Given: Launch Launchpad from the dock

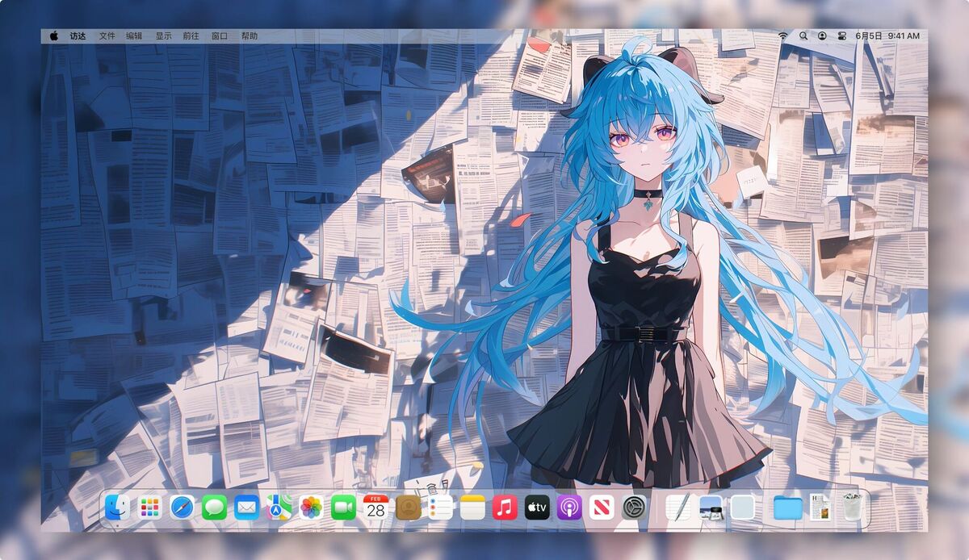Looking at the screenshot, I should (150, 508).
